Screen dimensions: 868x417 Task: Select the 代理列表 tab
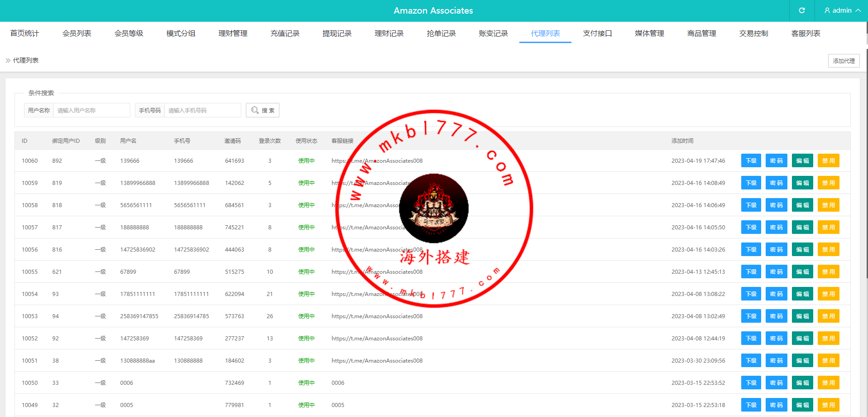click(546, 33)
